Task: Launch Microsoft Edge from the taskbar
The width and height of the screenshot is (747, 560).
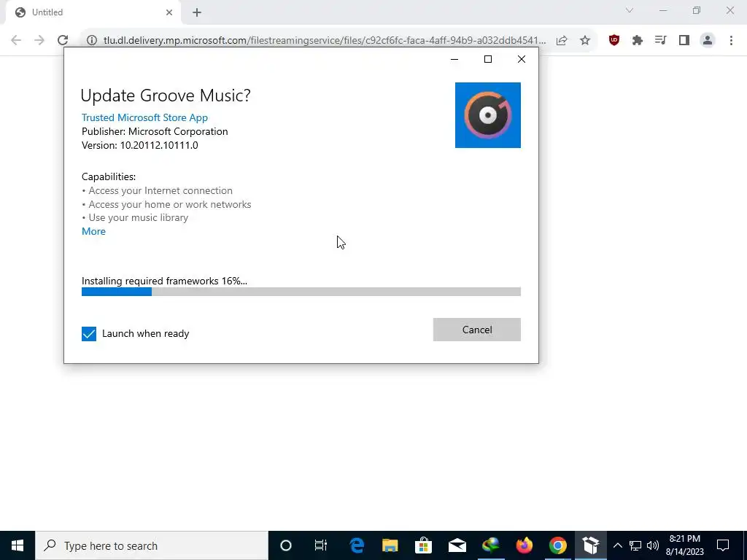Action: coord(356,545)
